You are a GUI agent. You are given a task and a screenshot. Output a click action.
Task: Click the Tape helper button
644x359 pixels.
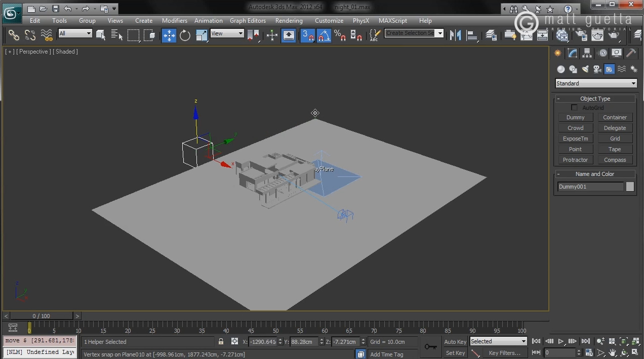[x=615, y=149]
